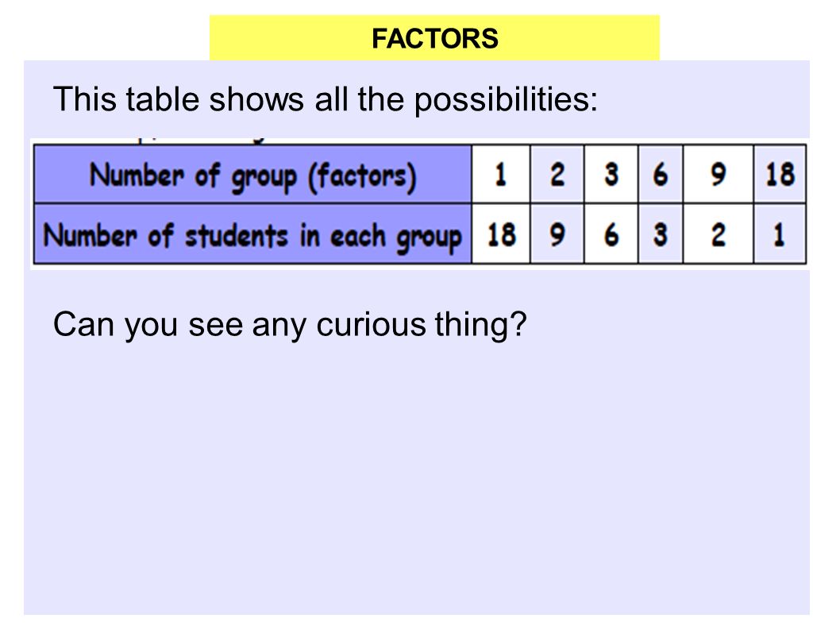
Task: Click the 'This table shows all the possibilities' text
Action: (326, 100)
